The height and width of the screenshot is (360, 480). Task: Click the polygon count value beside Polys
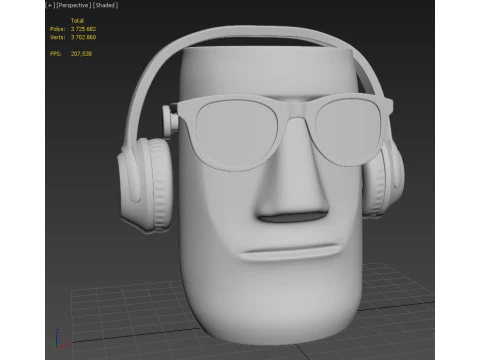(x=83, y=29)
